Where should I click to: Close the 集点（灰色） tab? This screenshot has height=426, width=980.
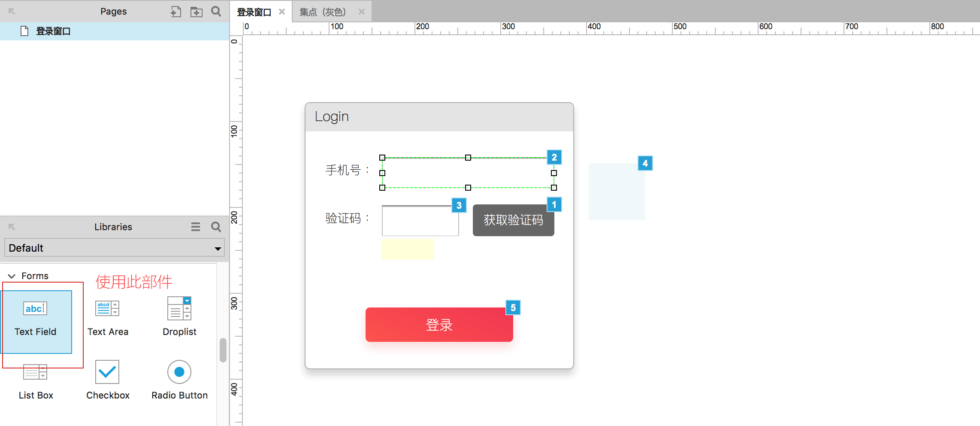362,12
